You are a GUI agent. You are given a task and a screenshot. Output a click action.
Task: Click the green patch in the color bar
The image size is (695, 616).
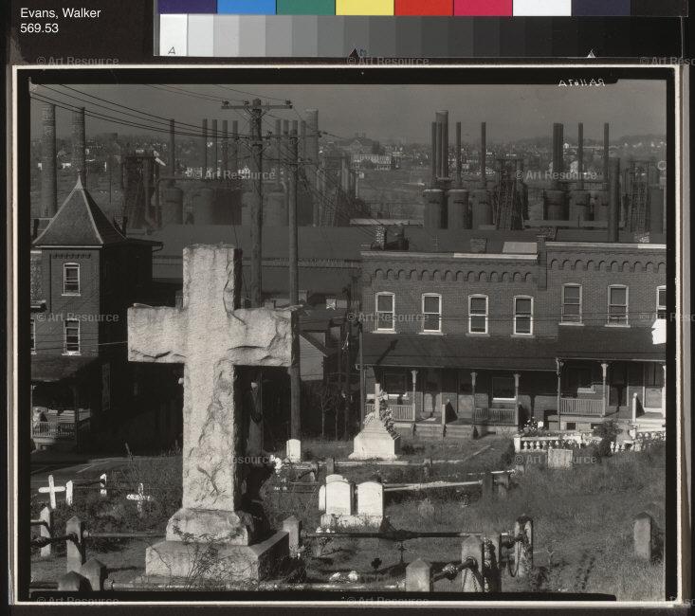306,7
